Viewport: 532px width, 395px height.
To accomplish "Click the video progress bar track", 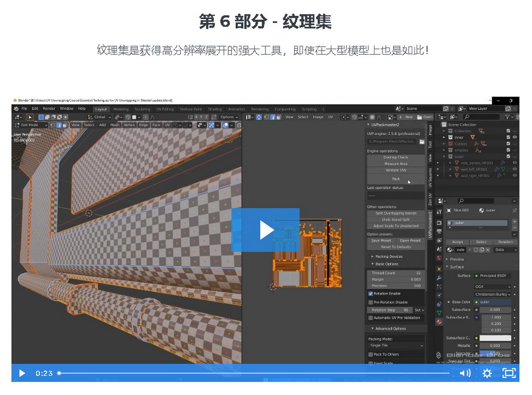I will coord(254,373).
